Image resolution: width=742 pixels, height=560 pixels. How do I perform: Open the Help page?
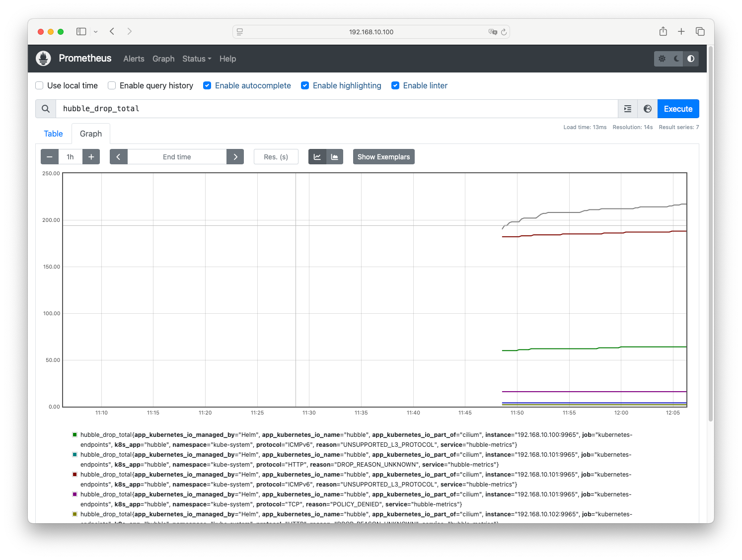tap(227, 59)
